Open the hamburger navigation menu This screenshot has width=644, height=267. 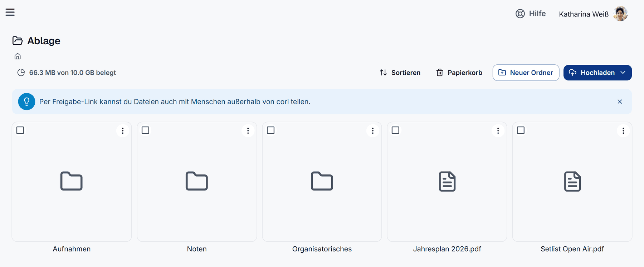tap(10, 12)
